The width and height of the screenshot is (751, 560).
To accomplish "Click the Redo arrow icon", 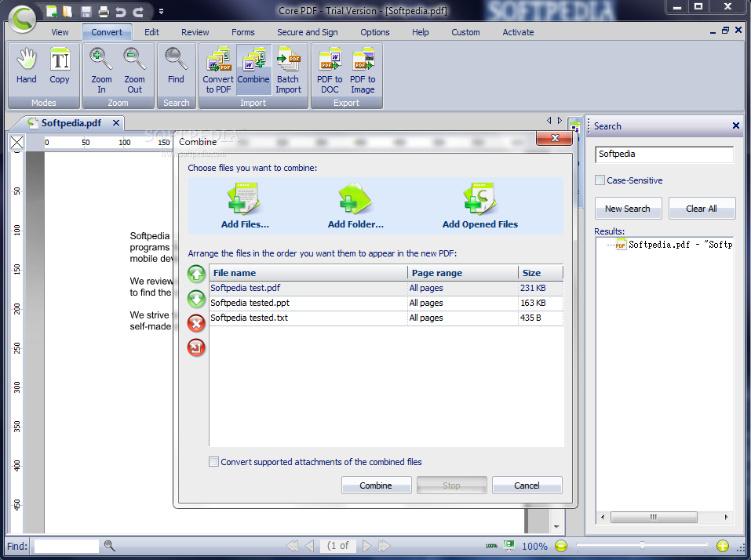I will pyautogui.click(x=138, y=12).
